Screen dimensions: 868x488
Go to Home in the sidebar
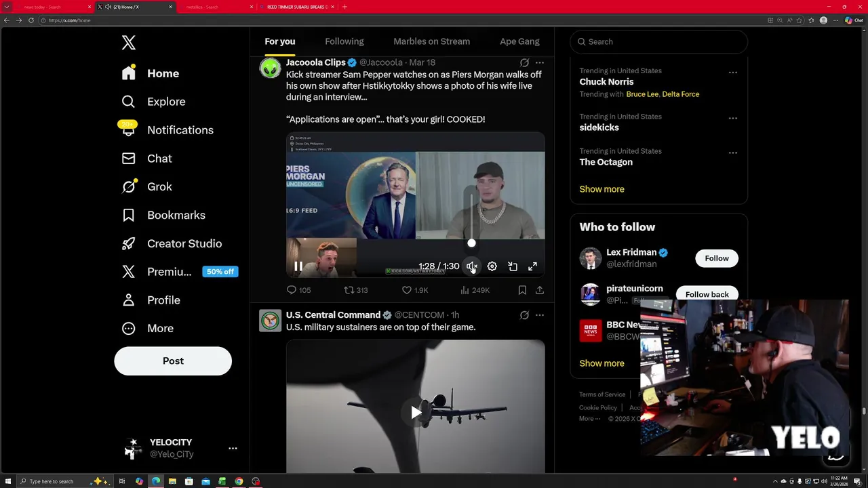[151, 73]
